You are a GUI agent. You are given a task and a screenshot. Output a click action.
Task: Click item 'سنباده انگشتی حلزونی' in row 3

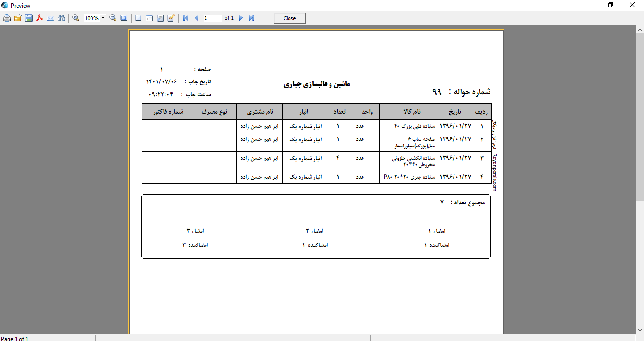[x=413, y=158]
